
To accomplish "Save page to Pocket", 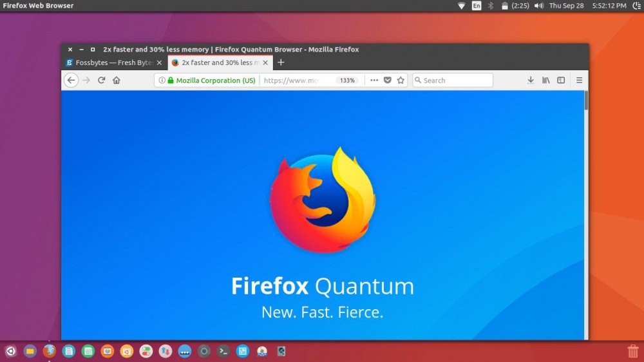I will [387, 81].
